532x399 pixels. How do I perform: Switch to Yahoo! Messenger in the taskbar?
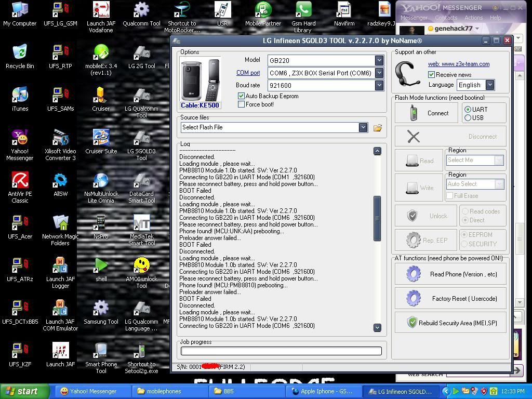pyautogui.click(x=93, y=391)
